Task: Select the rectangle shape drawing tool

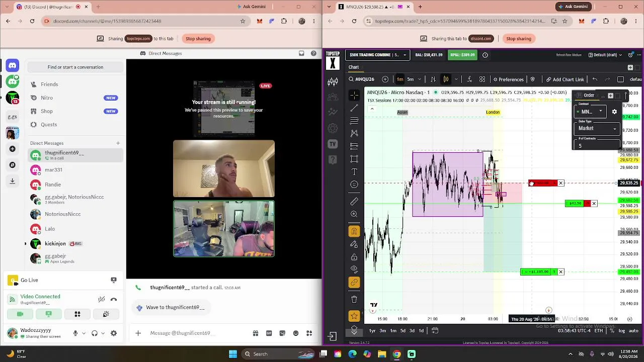Action: (354, 159)
